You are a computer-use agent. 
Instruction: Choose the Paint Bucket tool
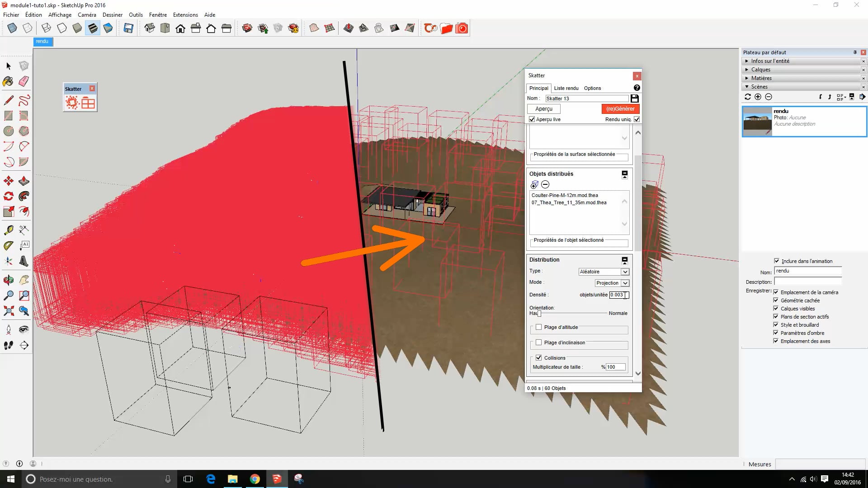8,81
